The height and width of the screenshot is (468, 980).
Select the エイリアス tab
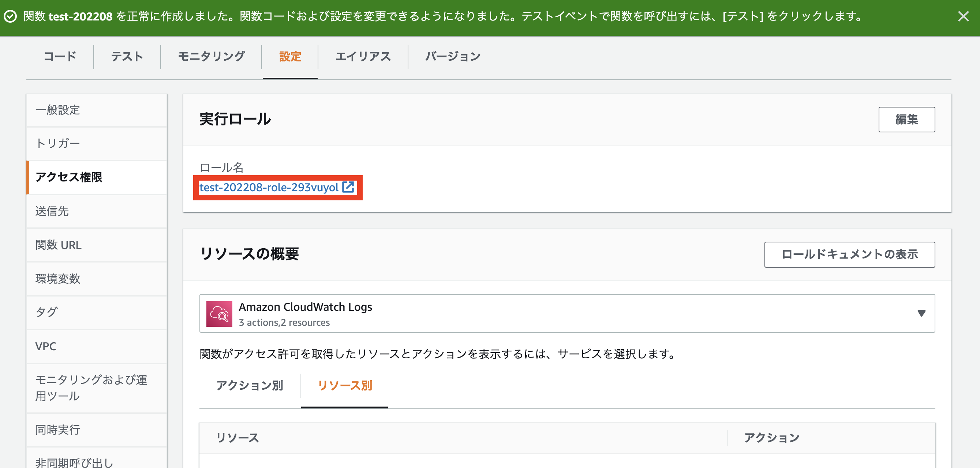tap(363, 57)
